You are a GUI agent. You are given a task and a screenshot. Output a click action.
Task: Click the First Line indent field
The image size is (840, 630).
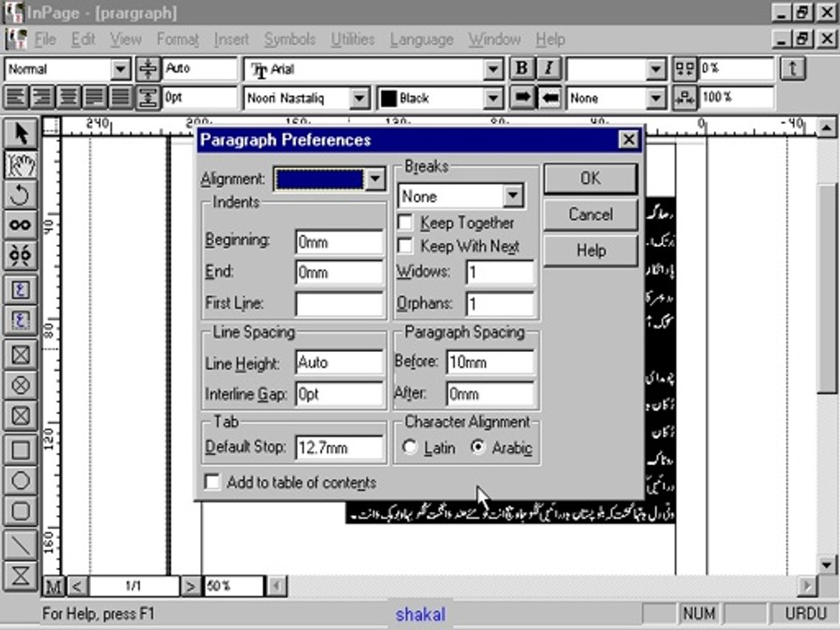point(339,304)
